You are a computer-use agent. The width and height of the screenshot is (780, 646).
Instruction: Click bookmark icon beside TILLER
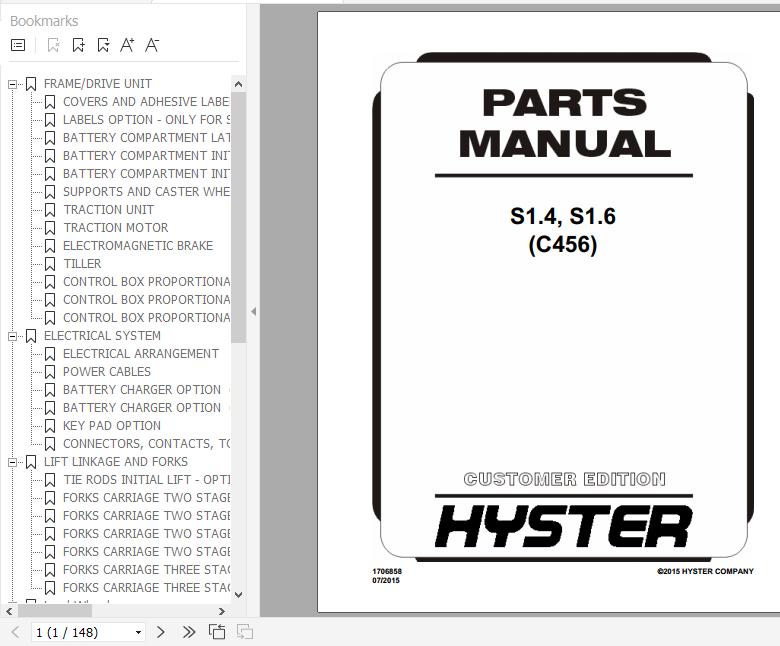[50, 264]
